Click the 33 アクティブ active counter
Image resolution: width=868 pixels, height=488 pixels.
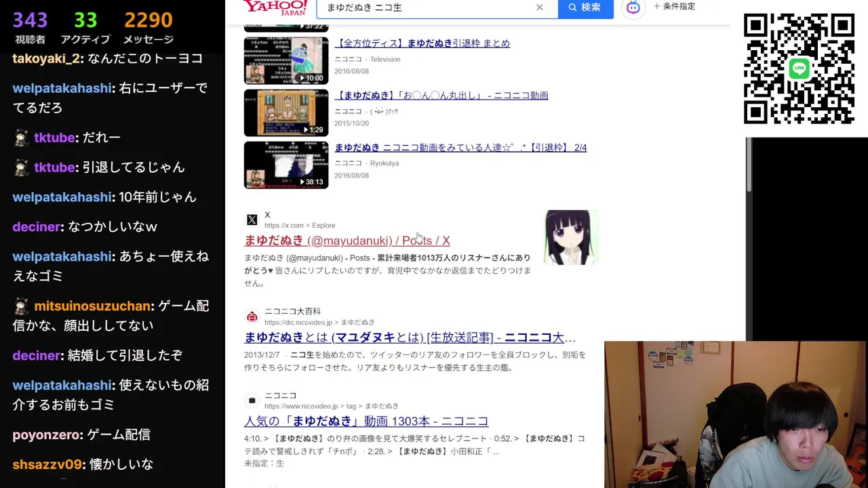pos(85,28)
